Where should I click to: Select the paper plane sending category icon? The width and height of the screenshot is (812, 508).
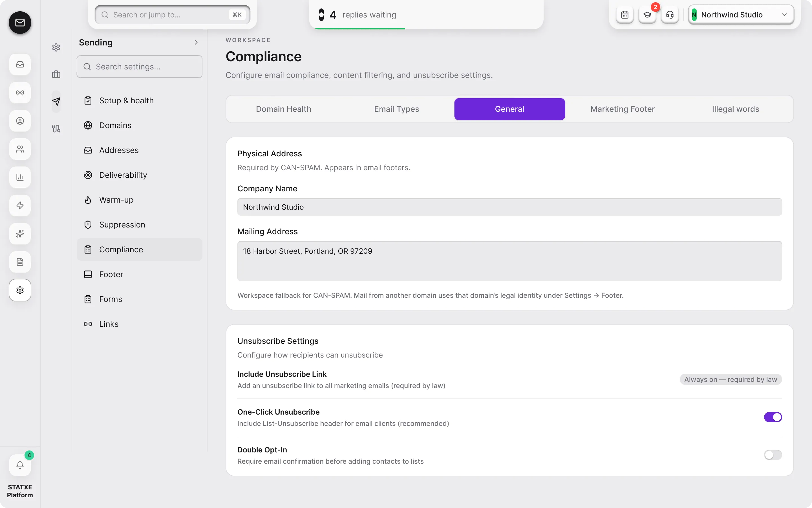(56, 102)
